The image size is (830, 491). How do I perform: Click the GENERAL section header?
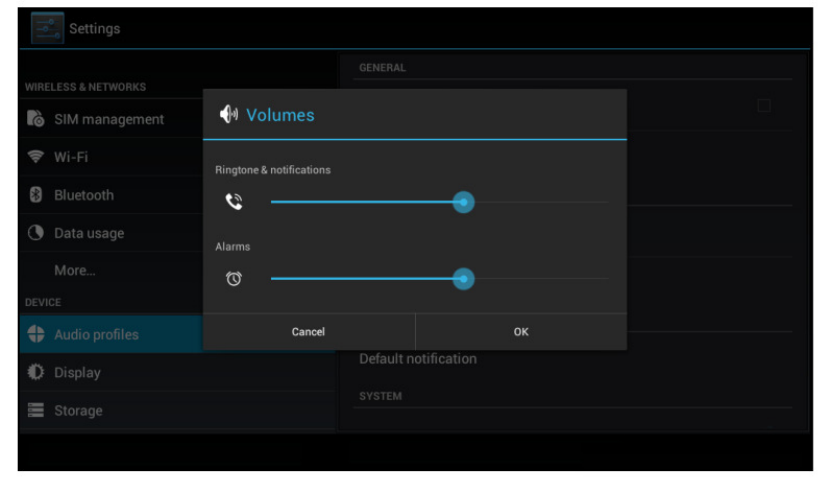coord(382,68)
